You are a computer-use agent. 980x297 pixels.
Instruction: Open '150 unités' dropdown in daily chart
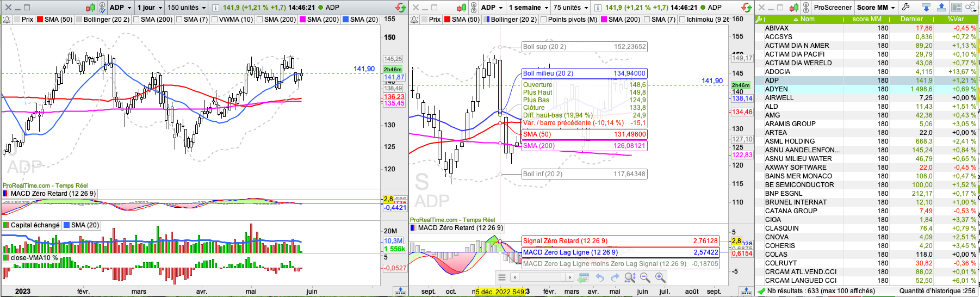point(187,8)
